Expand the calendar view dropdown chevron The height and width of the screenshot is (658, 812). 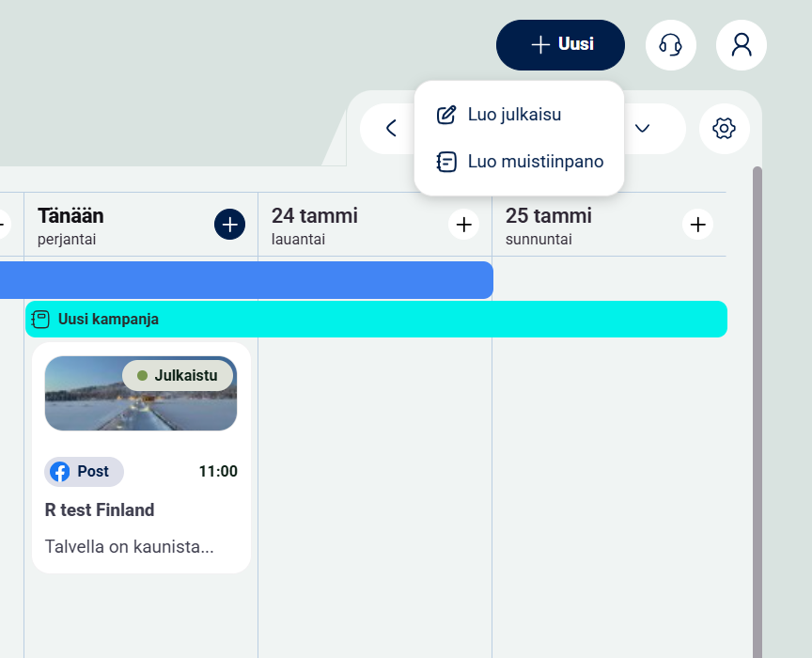[x=643, y=129]
